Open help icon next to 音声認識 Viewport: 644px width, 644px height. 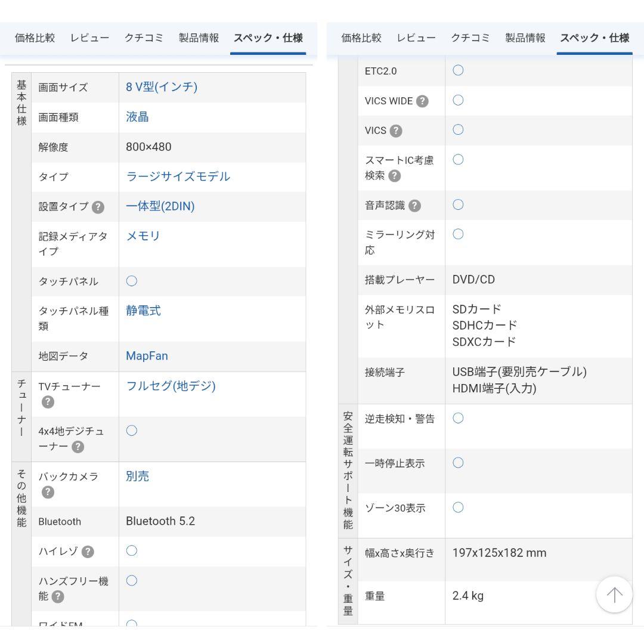[x=415, y=206]
